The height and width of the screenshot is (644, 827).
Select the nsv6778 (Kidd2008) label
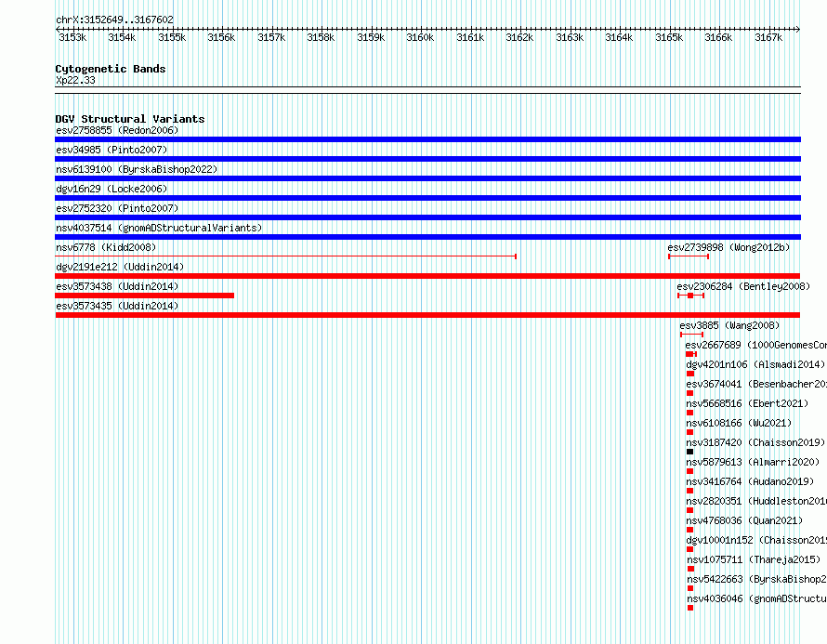coord(106,247)
